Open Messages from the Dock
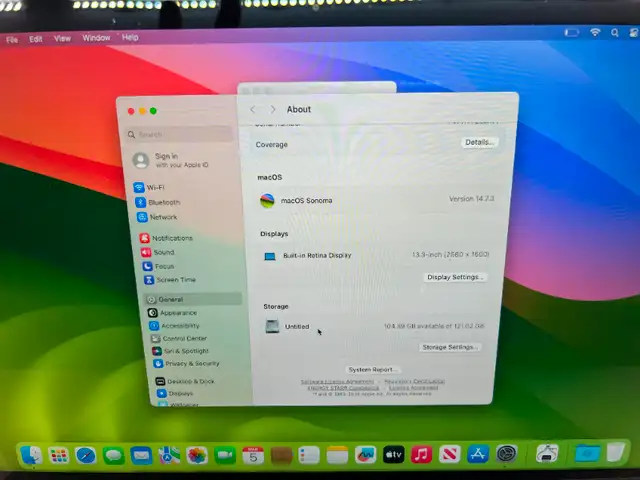The height and width of the screenshot is (480, 640). point(114,456)
